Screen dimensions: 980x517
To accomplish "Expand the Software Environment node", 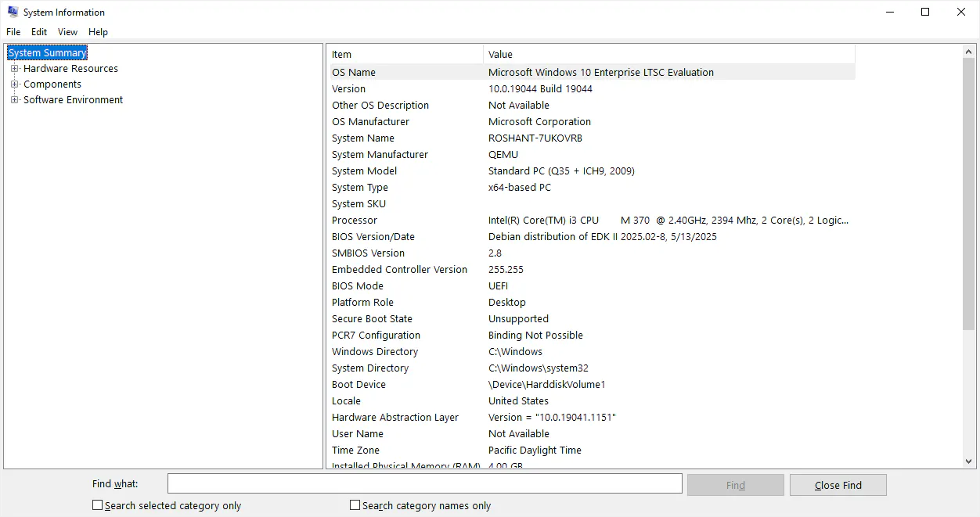I will (x=14, y=99).
